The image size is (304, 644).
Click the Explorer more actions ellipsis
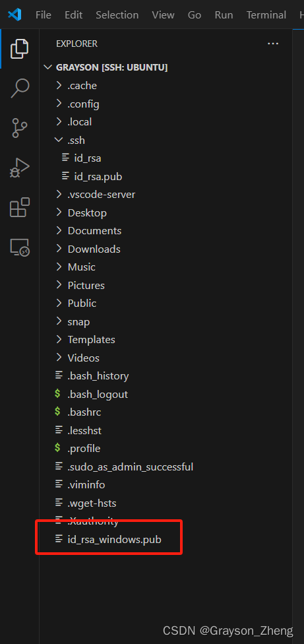pyautogui.click(x=273, y=44)
